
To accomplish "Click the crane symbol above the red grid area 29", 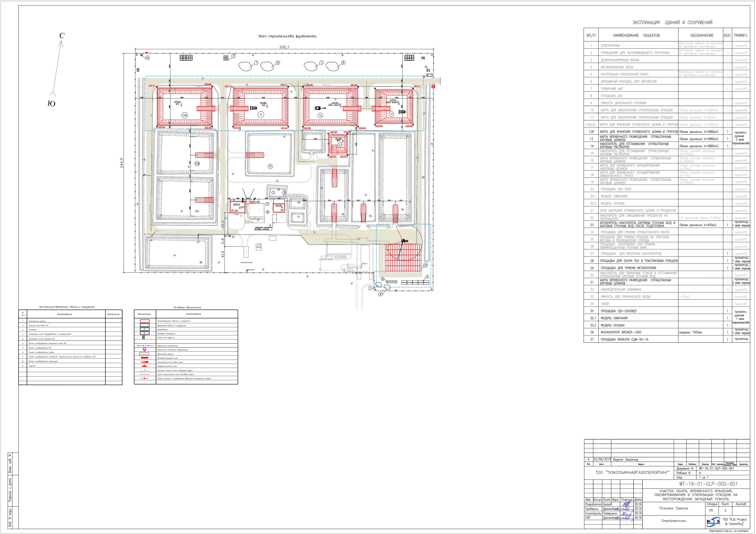I will pos(404,241).
